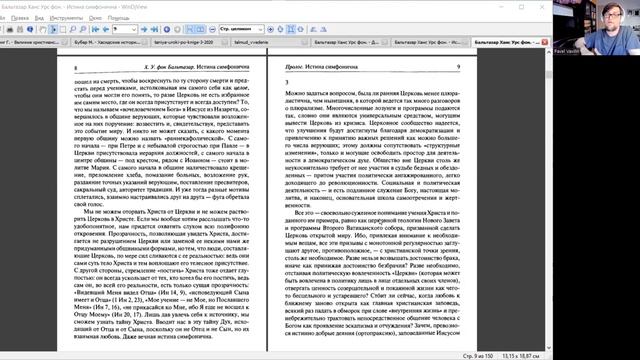Screen dimensions: 640x360
Task: Open the Инструменты menu
Action: pyautogui.click(x=66, y=18)
